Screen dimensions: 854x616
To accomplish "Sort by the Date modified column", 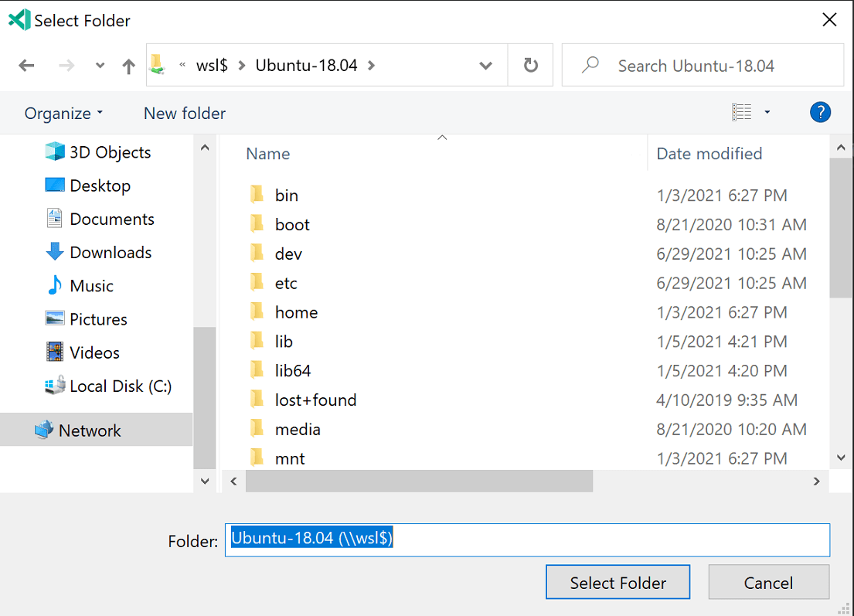I will [709, 154].
